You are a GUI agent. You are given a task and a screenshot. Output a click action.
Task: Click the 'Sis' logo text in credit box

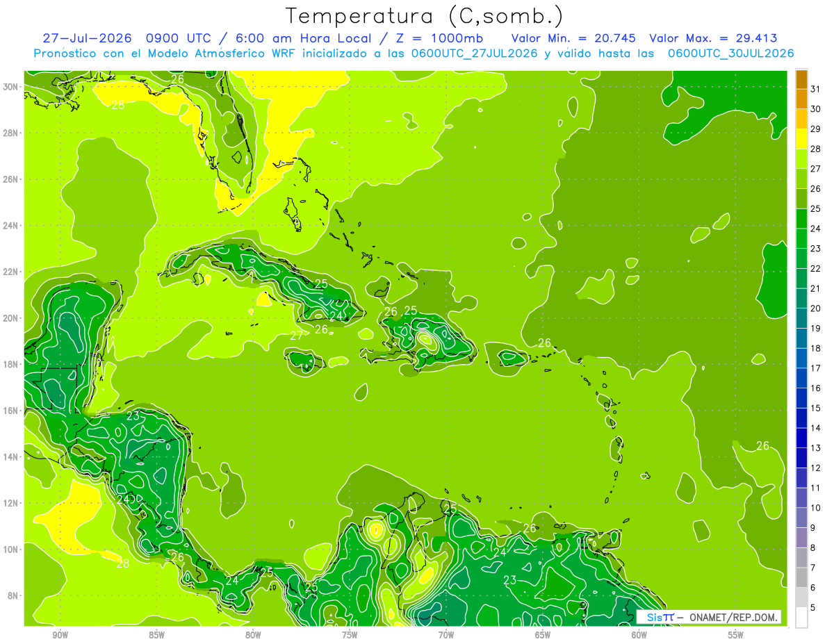[654, 617]
